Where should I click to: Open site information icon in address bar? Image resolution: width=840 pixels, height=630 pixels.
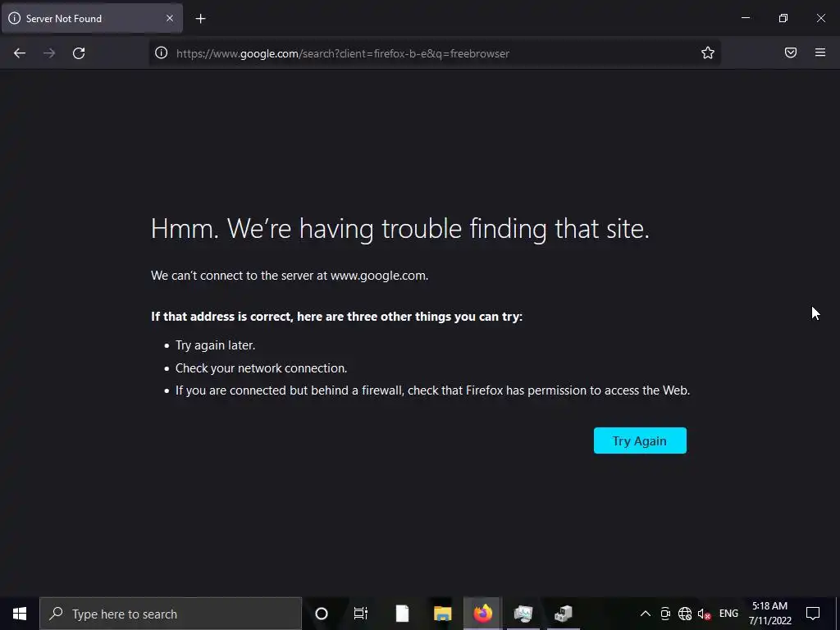point(162,52)
